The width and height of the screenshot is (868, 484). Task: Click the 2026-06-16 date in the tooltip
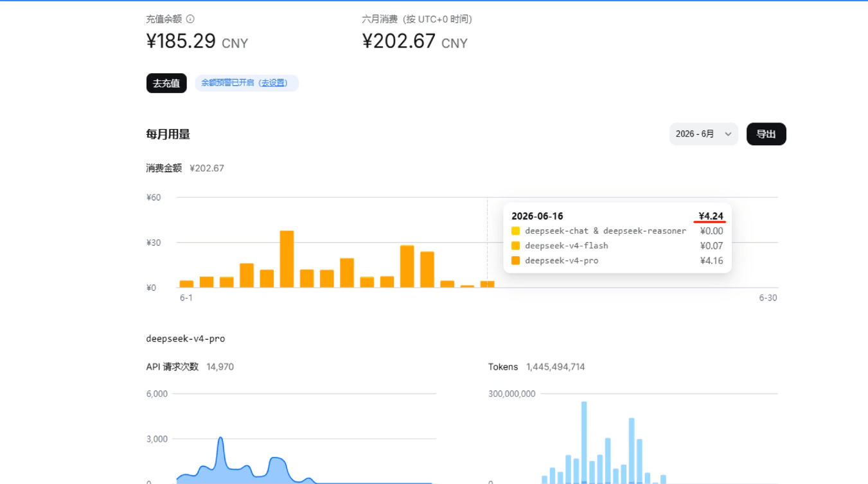(x=537, y=216)
